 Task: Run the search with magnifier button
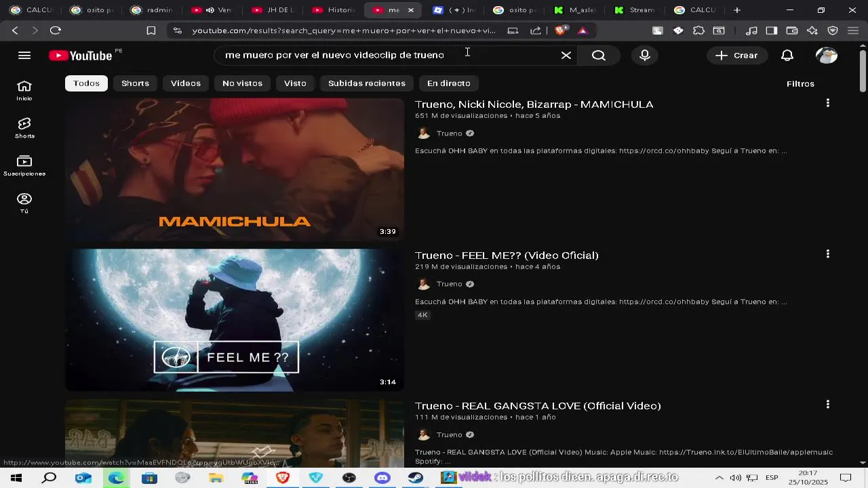tap(598, 56)
